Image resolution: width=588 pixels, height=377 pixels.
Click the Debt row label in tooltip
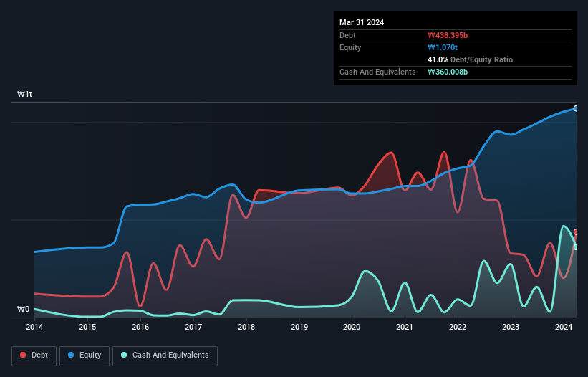pyautogui.click(x=347, y=35)
